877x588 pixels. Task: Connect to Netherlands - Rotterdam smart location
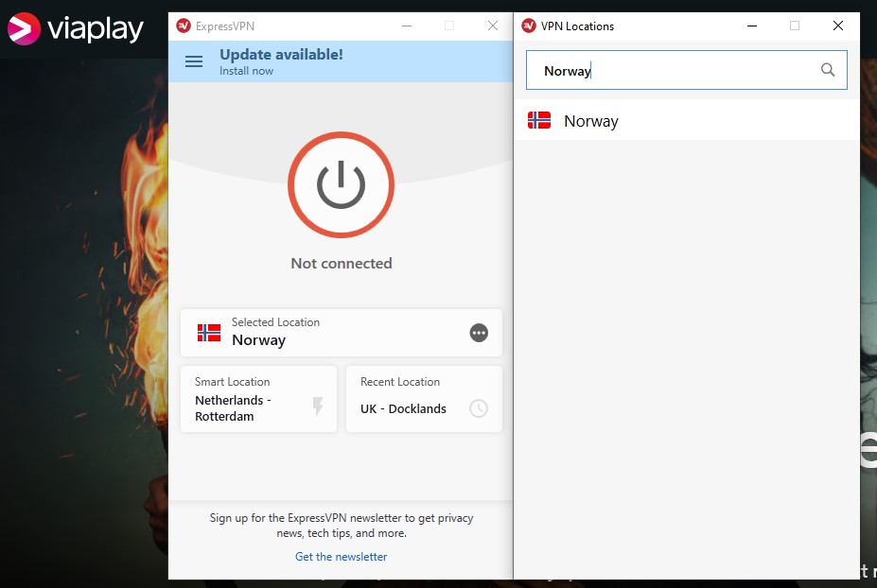point(258,399)
